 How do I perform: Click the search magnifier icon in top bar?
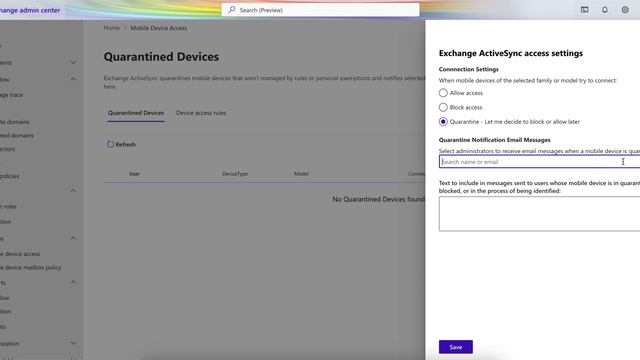(231, 9)
